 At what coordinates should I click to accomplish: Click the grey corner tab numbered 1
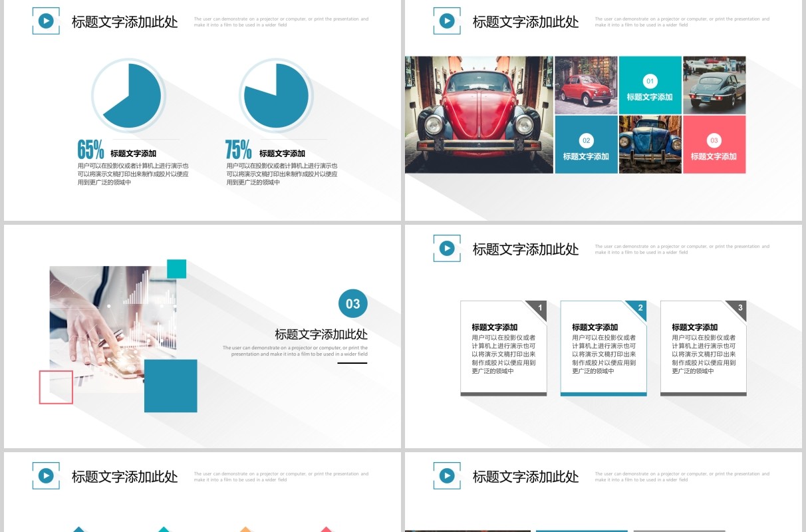click(x=536, y=312)
